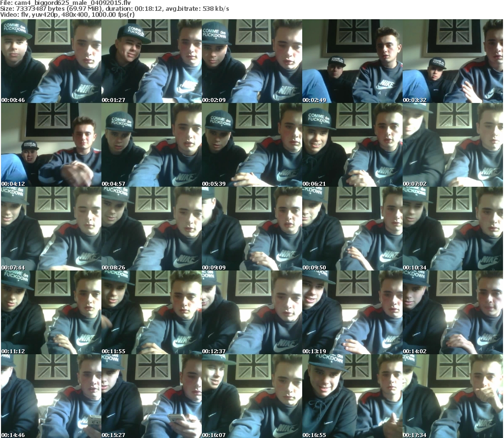Viewport: 504px width, 438px height.
Task: Open the frame at 00:01:27
Action: 152,61
